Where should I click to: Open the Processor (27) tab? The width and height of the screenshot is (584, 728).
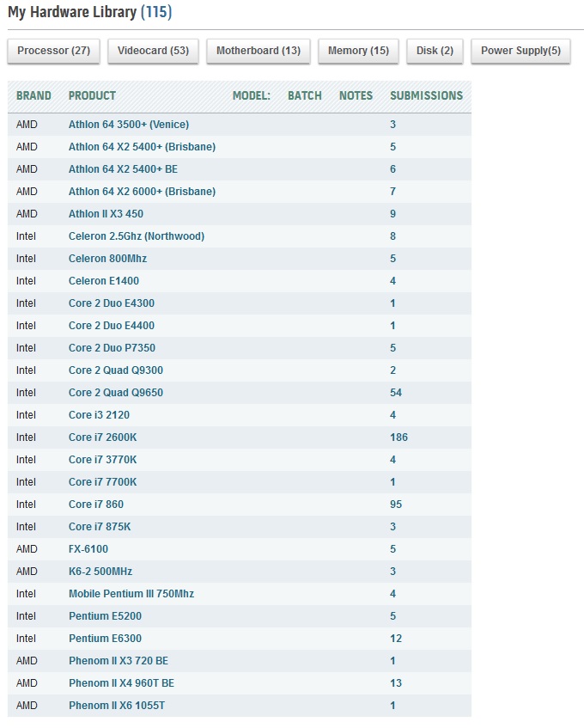click(x=54, y=51)
